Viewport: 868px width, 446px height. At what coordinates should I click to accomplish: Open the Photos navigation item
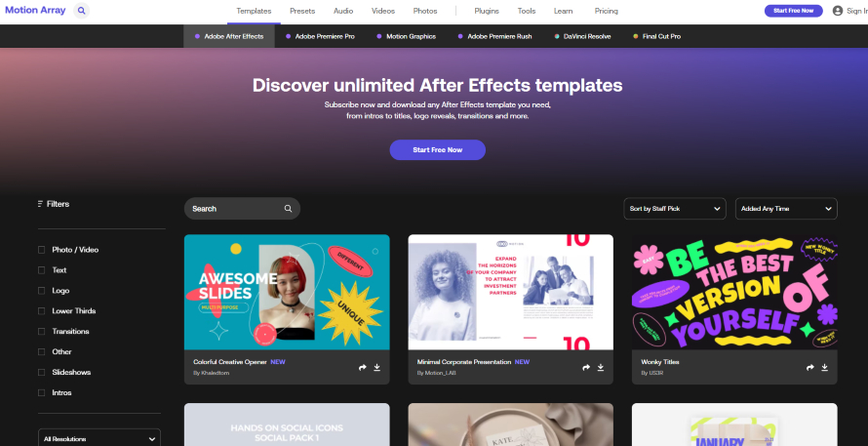coord(425,11)
